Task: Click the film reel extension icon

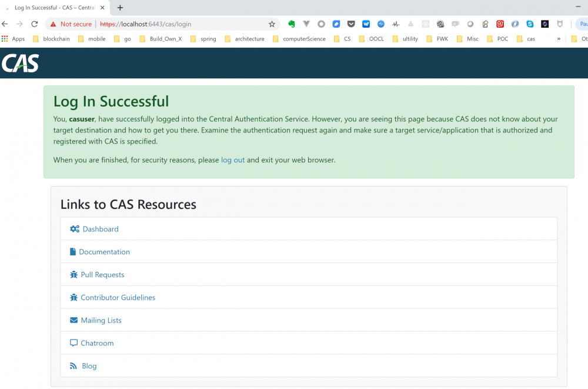Action: 440,24
